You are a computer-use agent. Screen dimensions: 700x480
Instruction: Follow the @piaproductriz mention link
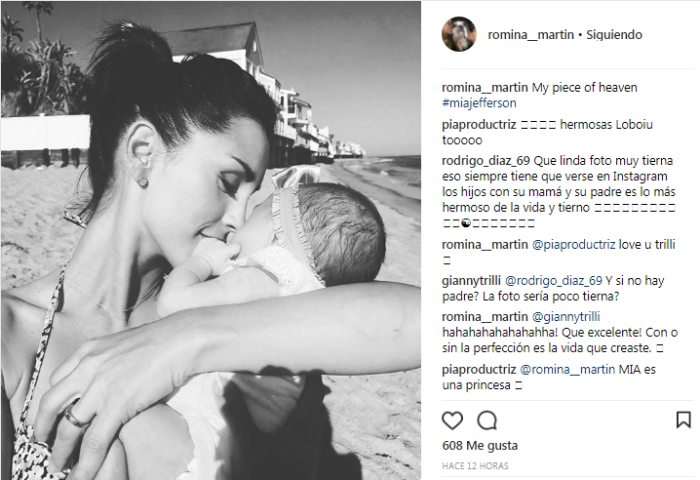click(574, 245)
